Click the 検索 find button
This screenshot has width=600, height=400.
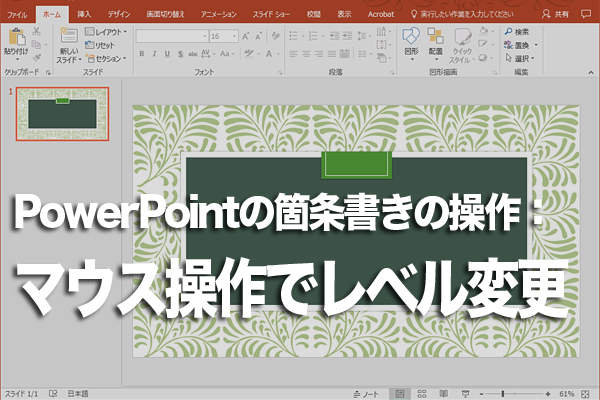coord(517,32)
